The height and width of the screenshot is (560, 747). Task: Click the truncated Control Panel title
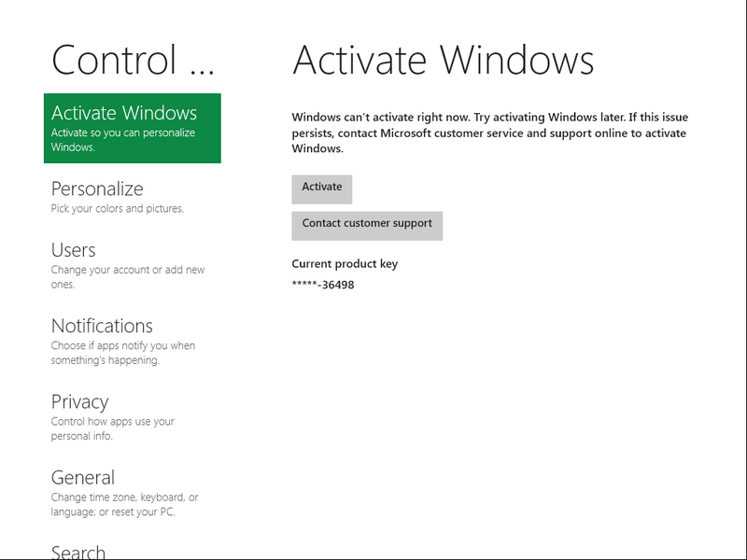pyautogui.click(x=133, y=60)
